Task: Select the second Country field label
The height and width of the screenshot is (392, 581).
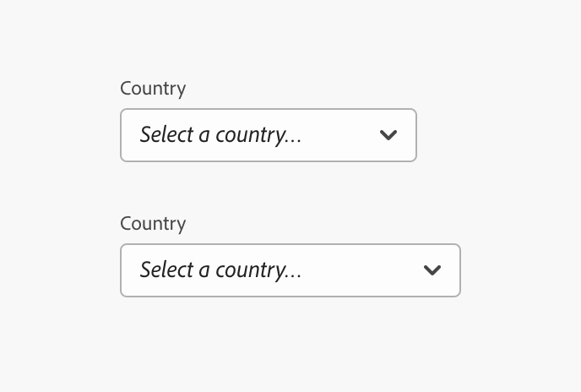Action: point(153,224)
